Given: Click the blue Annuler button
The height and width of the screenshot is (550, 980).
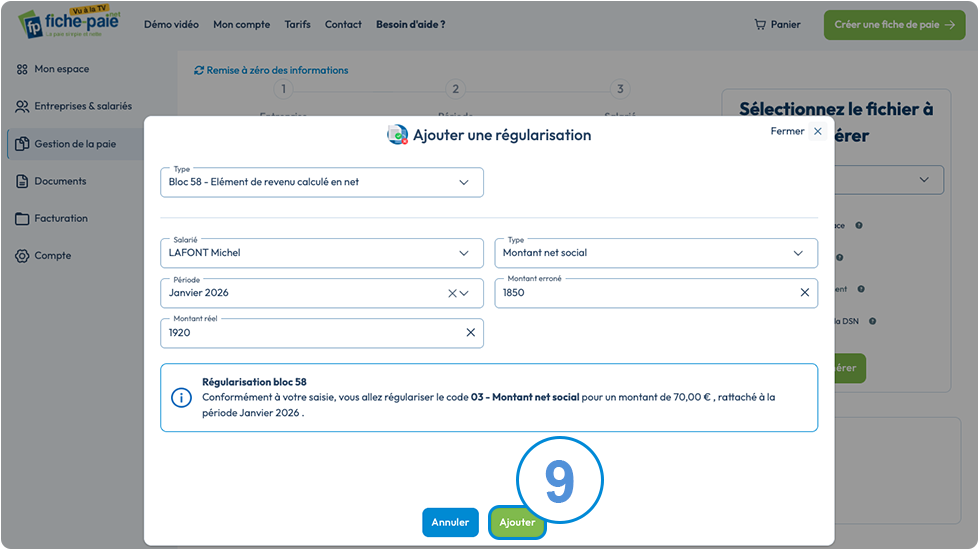Looking at the screenshot, I should click(x=450, y=522).
